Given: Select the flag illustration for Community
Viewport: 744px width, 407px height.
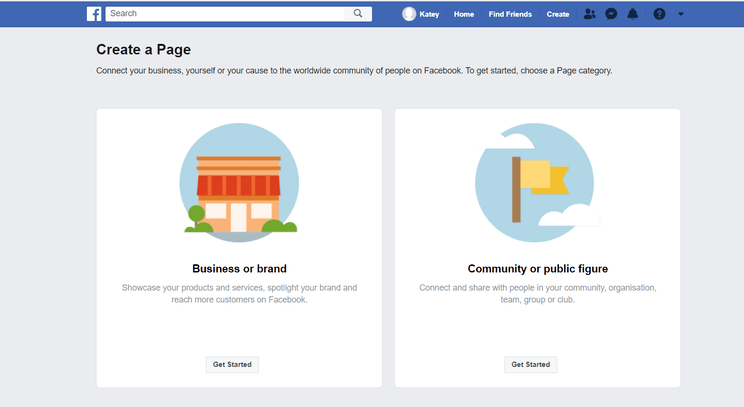Looking at the screenshot, I should [536, 183].
